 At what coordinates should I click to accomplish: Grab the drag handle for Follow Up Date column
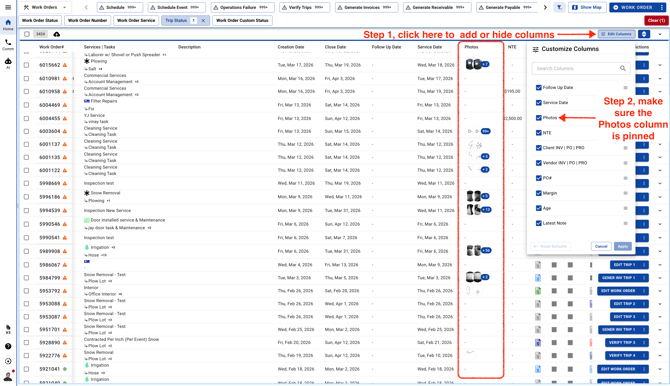(625, 88)
